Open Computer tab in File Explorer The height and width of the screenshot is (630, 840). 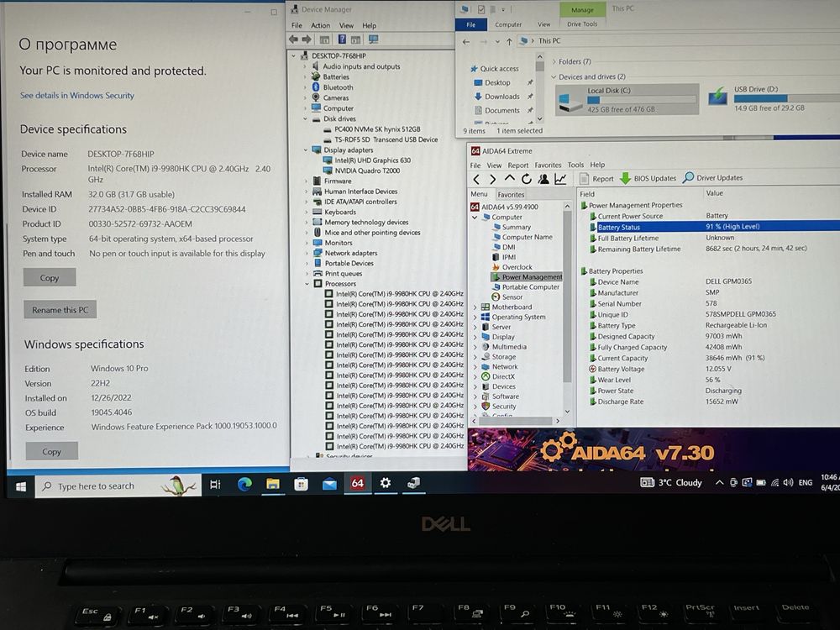coord(508,24)
